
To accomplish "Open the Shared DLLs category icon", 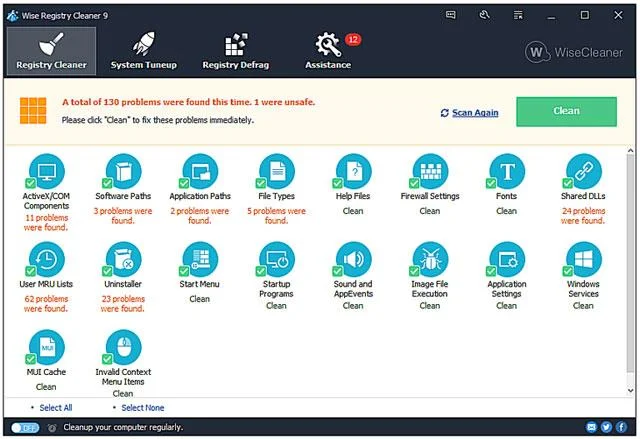I will click(584, 171).
